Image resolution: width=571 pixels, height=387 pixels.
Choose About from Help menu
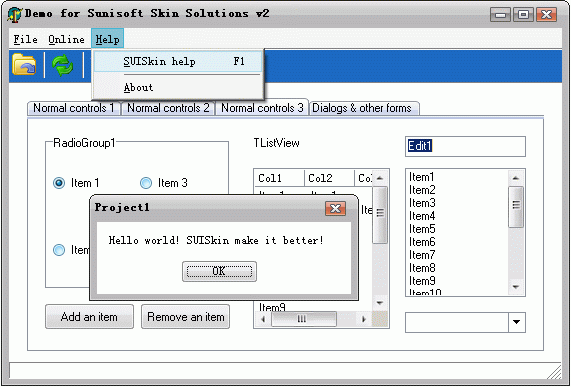[x=178, y=88]
